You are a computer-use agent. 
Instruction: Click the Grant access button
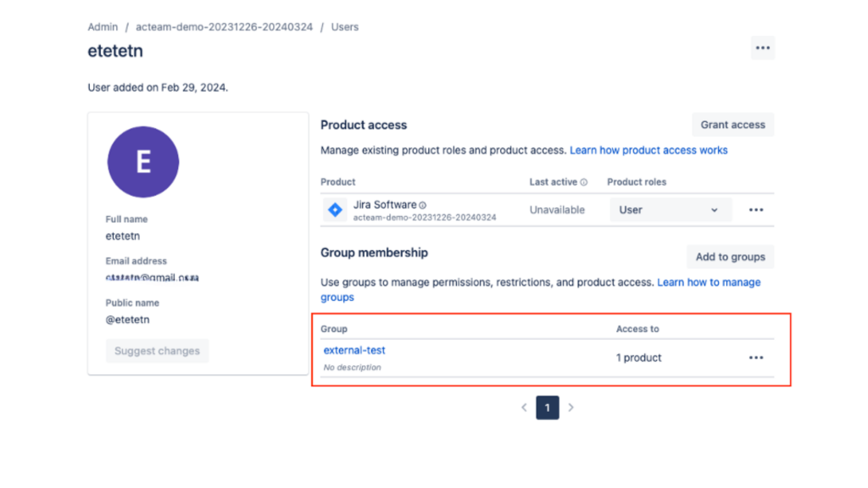pos(732,125)
